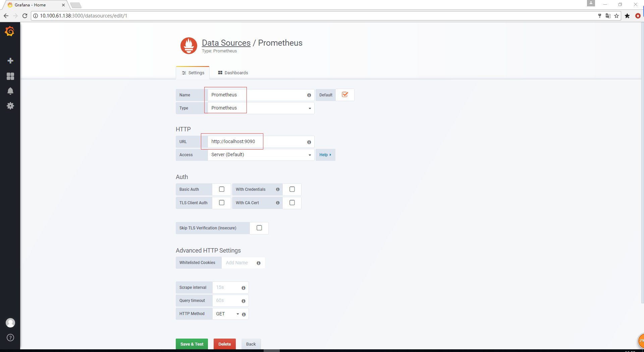Click the browser back arrow
644x352 pixels.
[x=6, y=16]
